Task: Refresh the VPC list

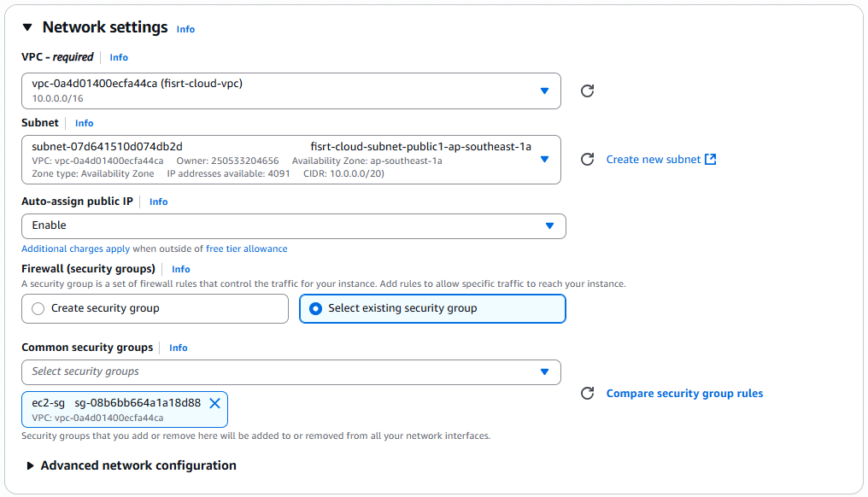Action: (x=587, y=91)
